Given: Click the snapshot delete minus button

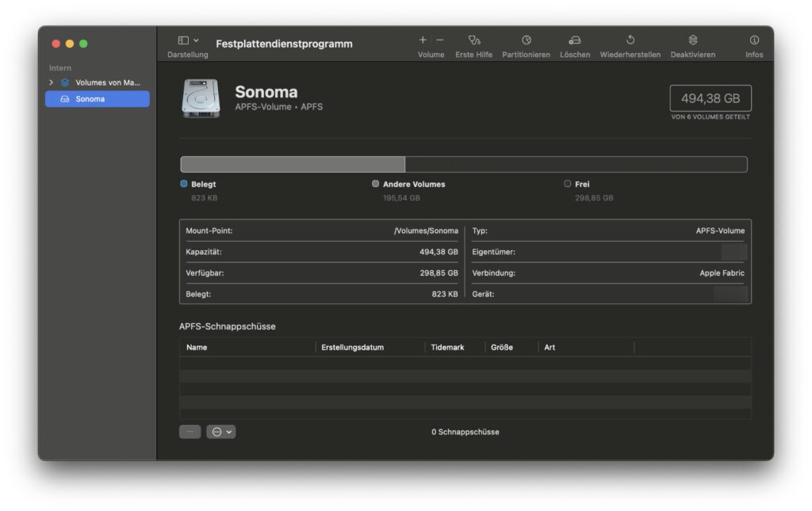Looking at the screenshot, I should 189,431.
